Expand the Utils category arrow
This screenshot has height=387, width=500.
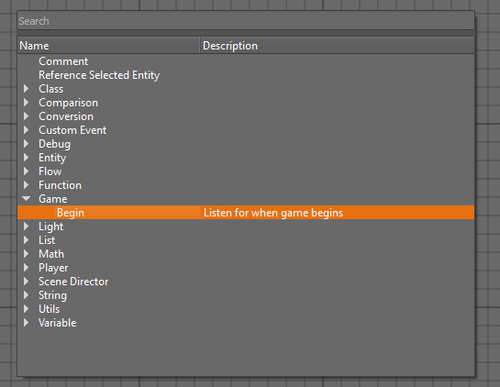pyautogui.click(x=26, y=309)
